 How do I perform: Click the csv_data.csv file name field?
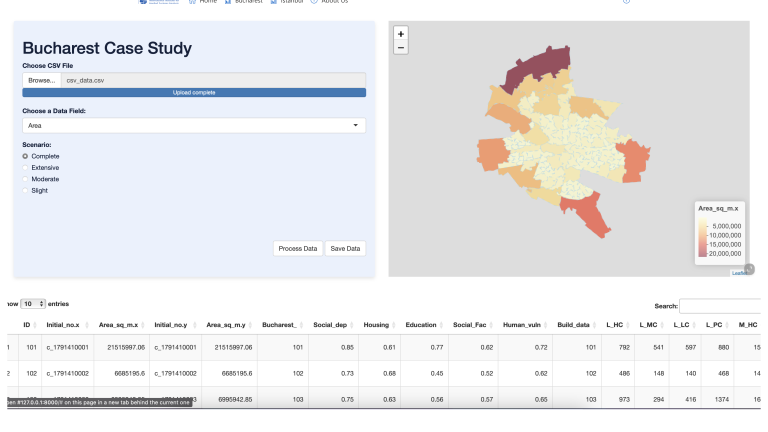click(214, 80)
